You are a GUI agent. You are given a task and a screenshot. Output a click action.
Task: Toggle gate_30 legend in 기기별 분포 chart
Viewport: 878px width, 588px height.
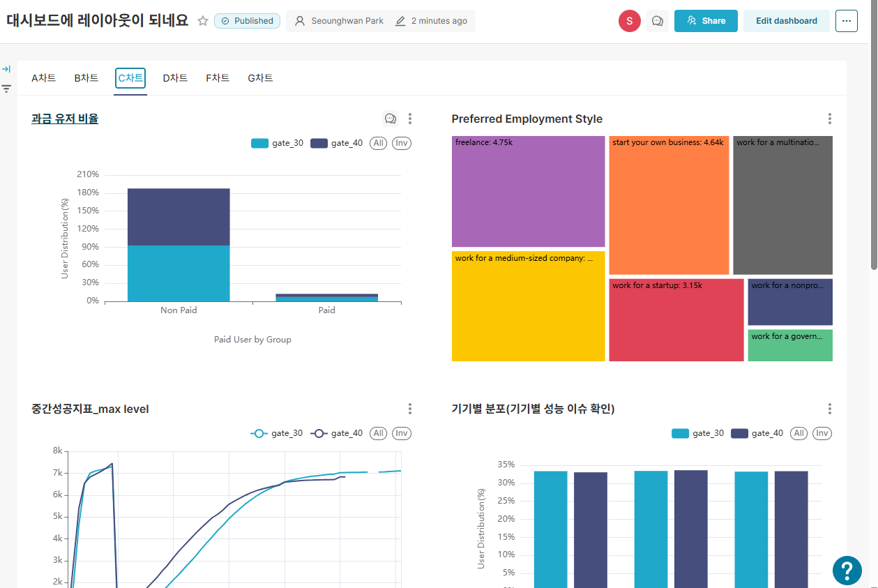coord(697,433)
